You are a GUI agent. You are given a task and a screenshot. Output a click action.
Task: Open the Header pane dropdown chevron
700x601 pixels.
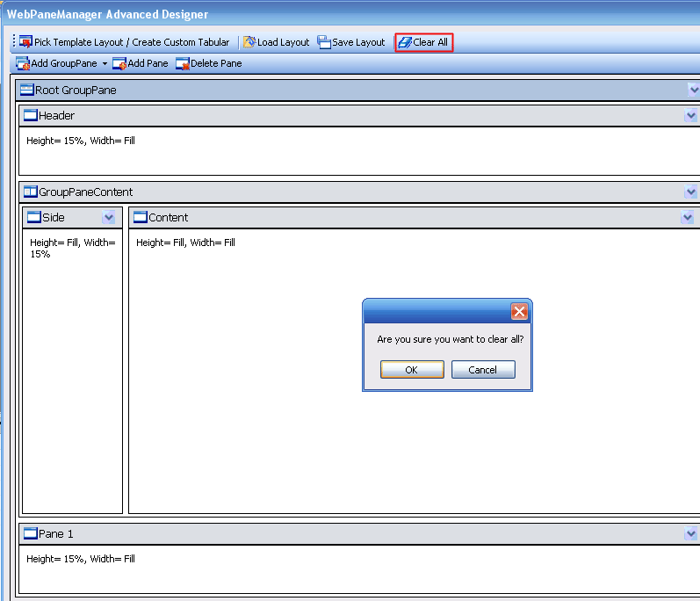(691, 115)
